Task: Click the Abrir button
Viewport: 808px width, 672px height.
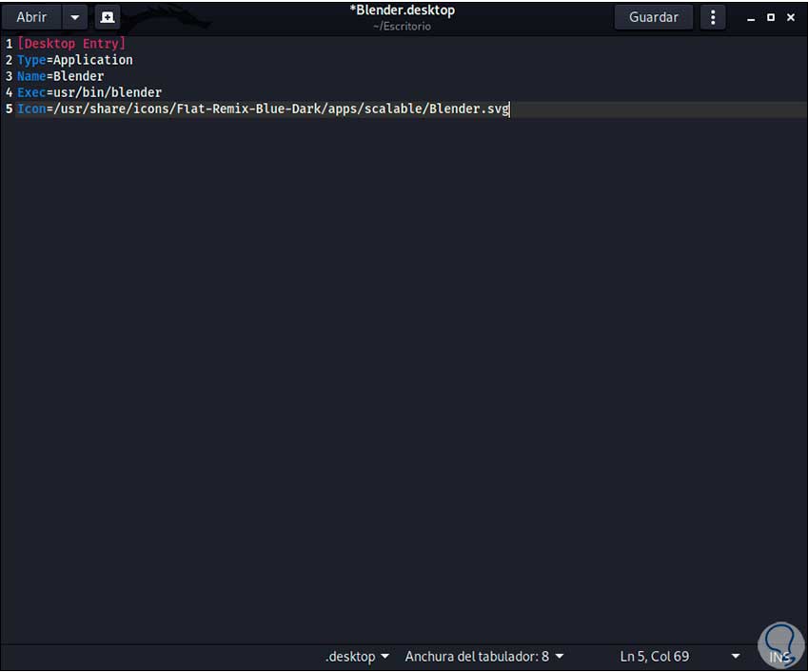Action: [x=31, y=17]
